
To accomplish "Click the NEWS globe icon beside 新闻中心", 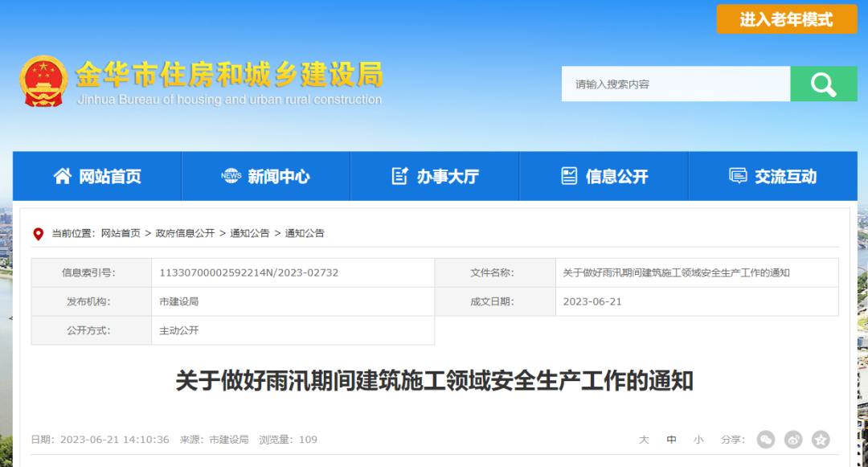I will (230, 177).
